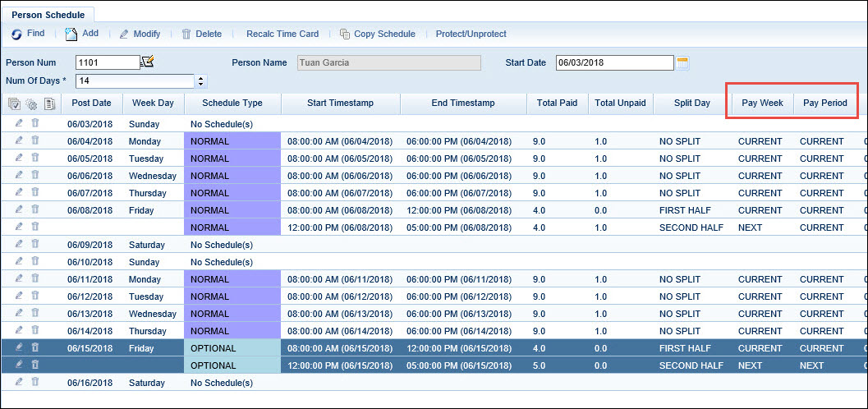
Task: Sort by the Pay Week column header
Action: (x=763, y=103)
